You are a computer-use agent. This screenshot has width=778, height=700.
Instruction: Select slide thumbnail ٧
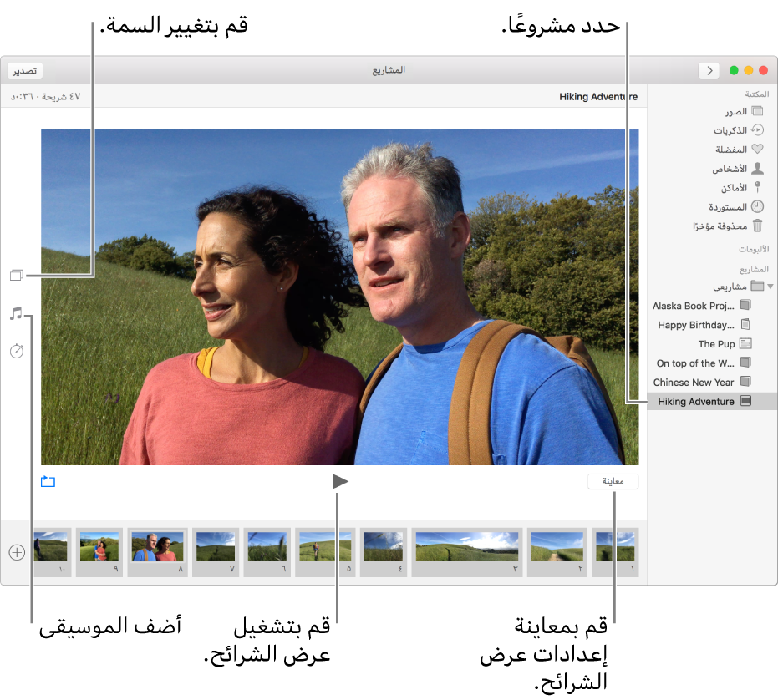point(216,552)
